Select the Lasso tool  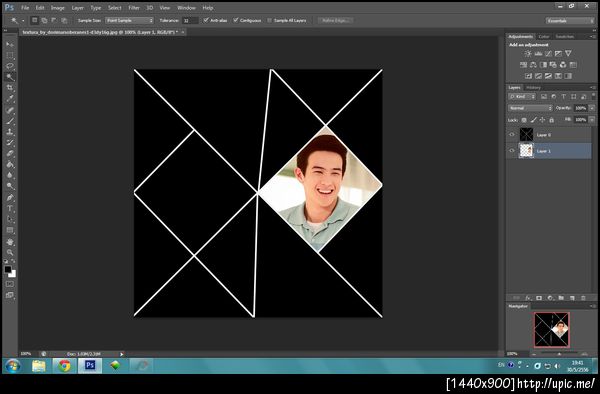(x=10, y=66)
